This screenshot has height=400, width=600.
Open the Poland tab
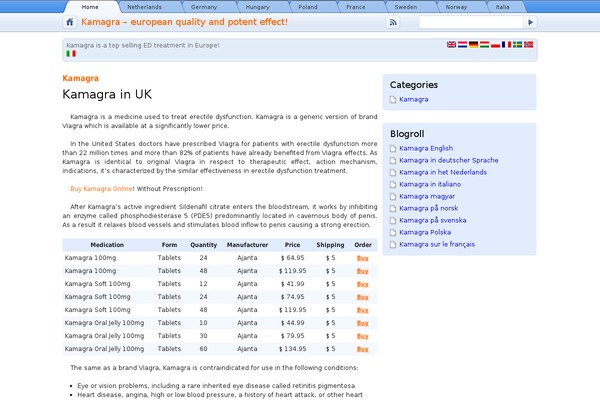(x=308, y=7)
